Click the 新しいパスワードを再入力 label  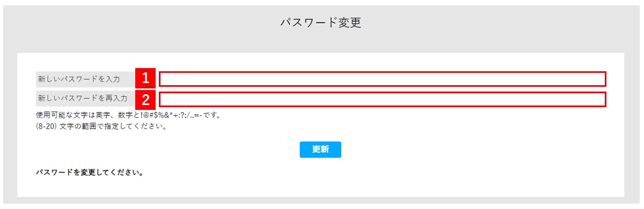pos(83,99)
